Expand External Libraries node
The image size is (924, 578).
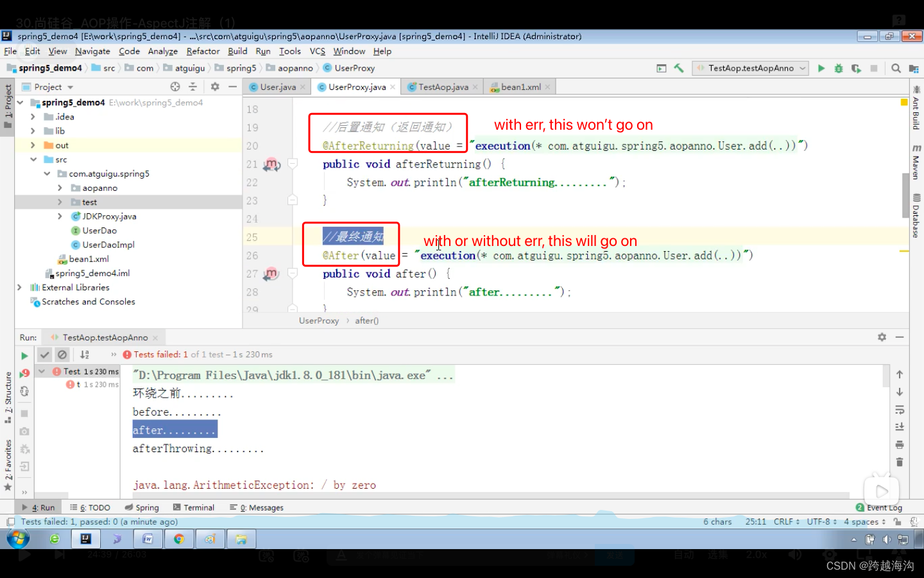tap(19, 287)
